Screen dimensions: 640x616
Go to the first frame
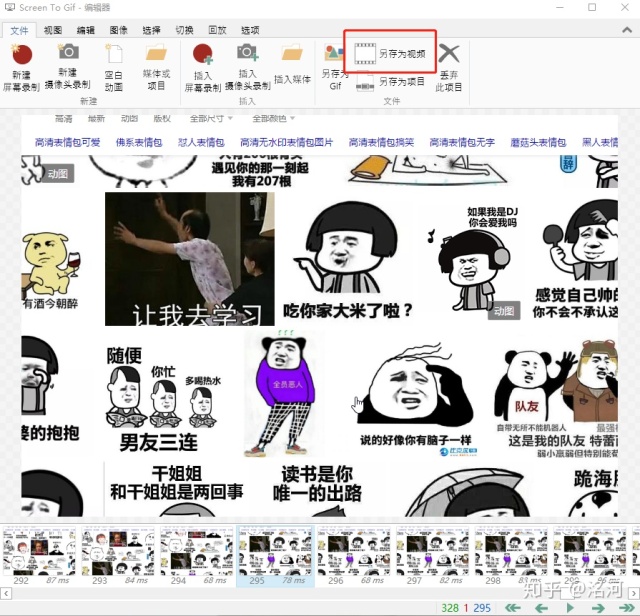(513, 608)
